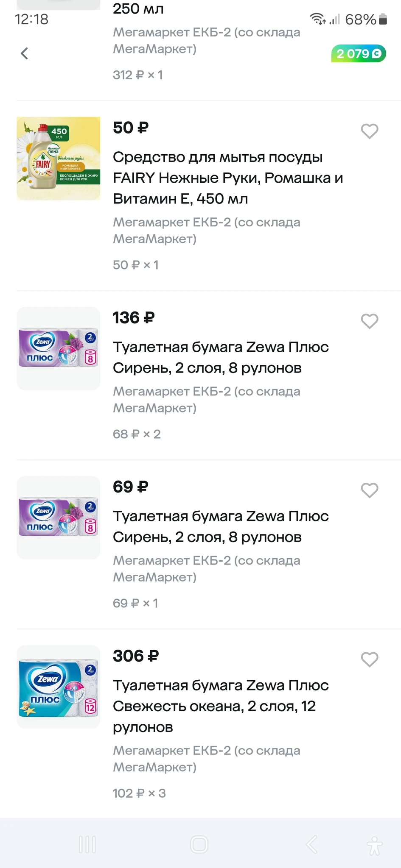The width and height of the screenshot is (401, 868).
Task: Tap the accessibility shortcut icon
Action: tap(374, 845)
